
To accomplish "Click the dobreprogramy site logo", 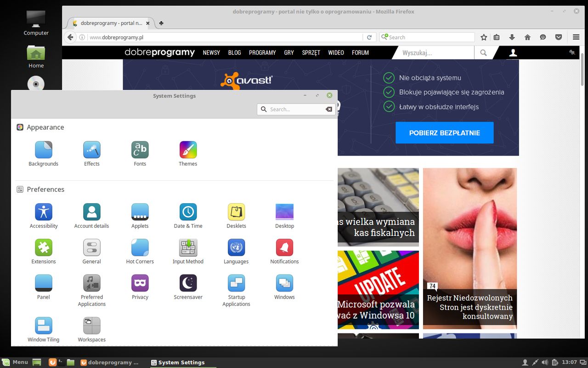I will [159, 52].
